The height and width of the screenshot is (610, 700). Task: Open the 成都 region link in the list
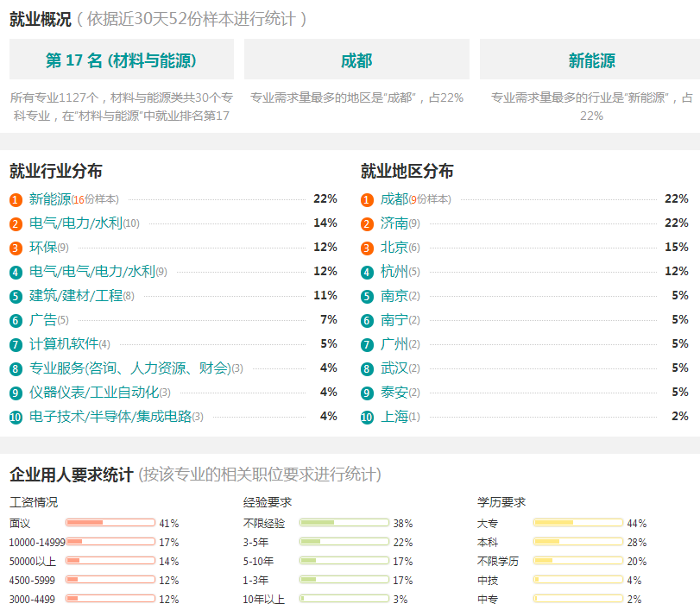(394, 199)
